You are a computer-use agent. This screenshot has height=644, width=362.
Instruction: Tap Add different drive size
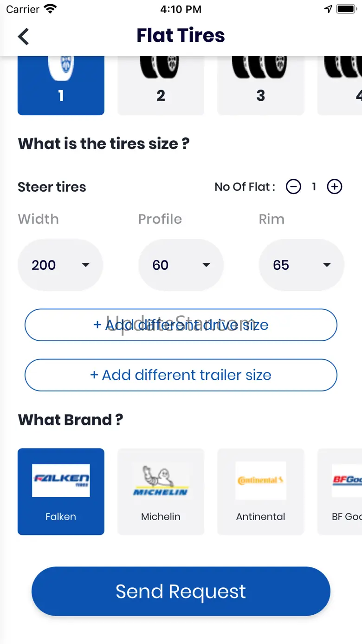coord(181,325)
